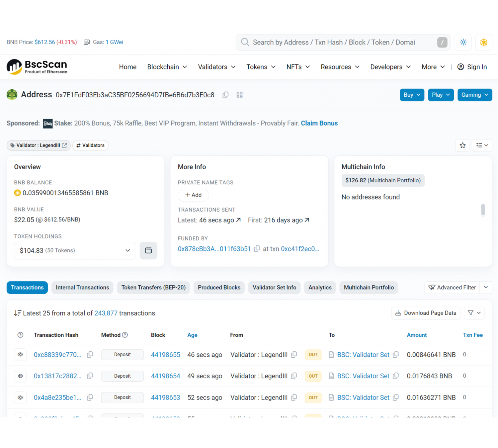The height and width of the screenshot is (448, 498).
Task: Preview transaction 0x4a8e235be1 with eye icon
Action: click(20, 398)
